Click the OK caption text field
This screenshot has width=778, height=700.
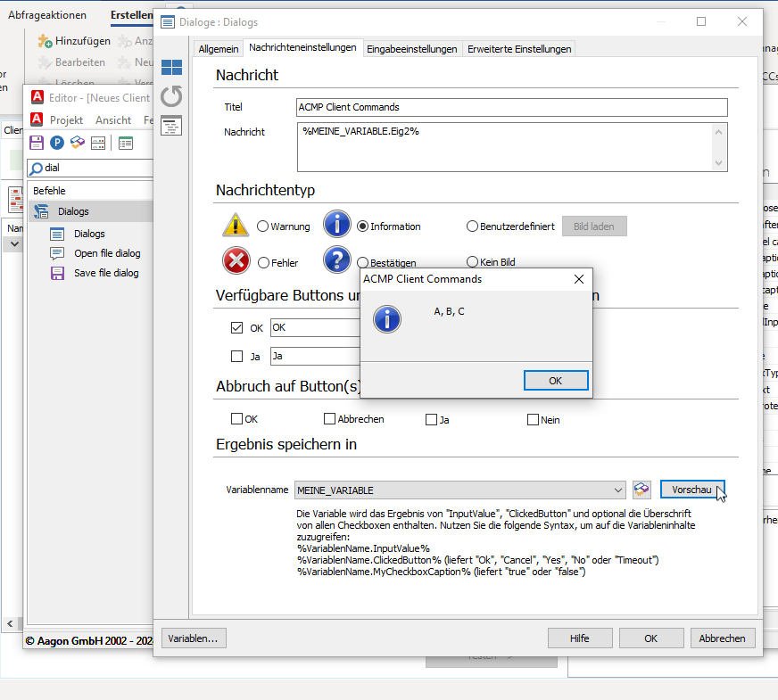click(315, 327)
